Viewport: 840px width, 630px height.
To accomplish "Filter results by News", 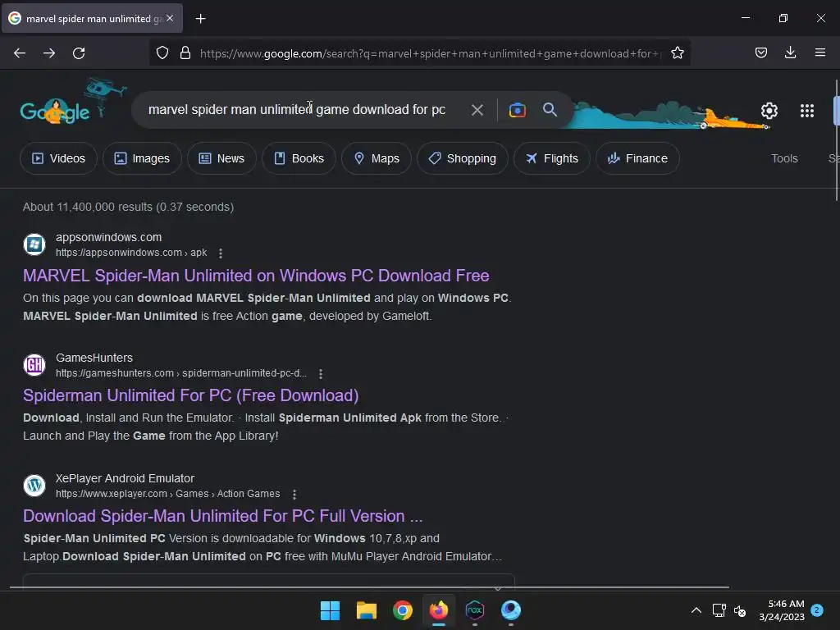I will (x=221, y=158).
